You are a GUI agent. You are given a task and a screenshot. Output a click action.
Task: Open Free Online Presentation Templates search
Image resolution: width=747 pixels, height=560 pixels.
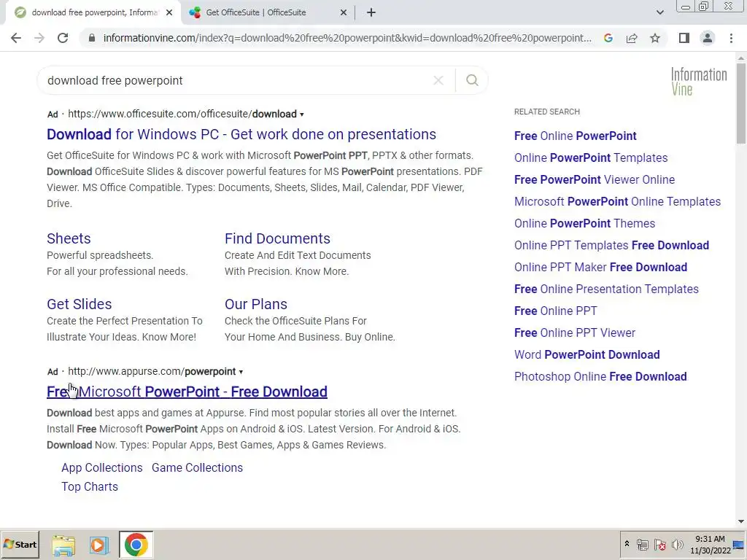(606, 289)
